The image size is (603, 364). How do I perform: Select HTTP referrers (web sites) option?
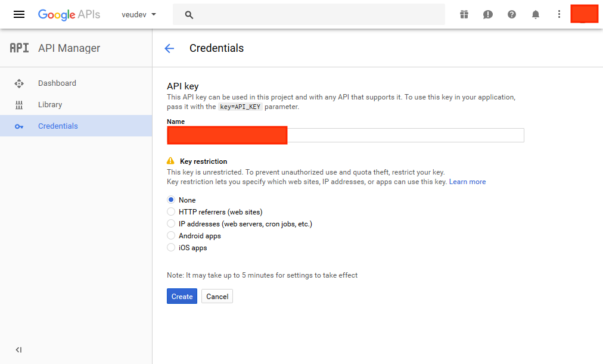point(171,212)
